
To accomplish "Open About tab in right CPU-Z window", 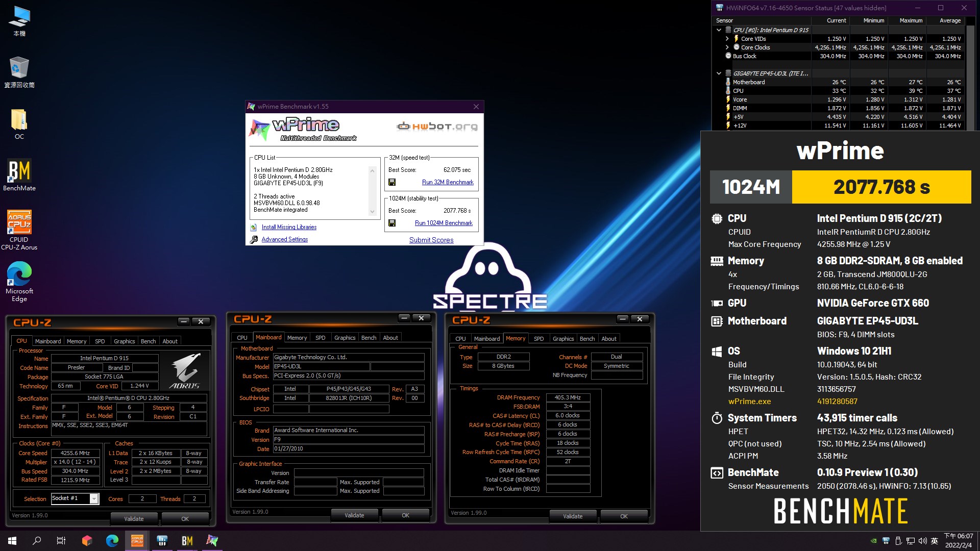I will [x=609, y=339].
